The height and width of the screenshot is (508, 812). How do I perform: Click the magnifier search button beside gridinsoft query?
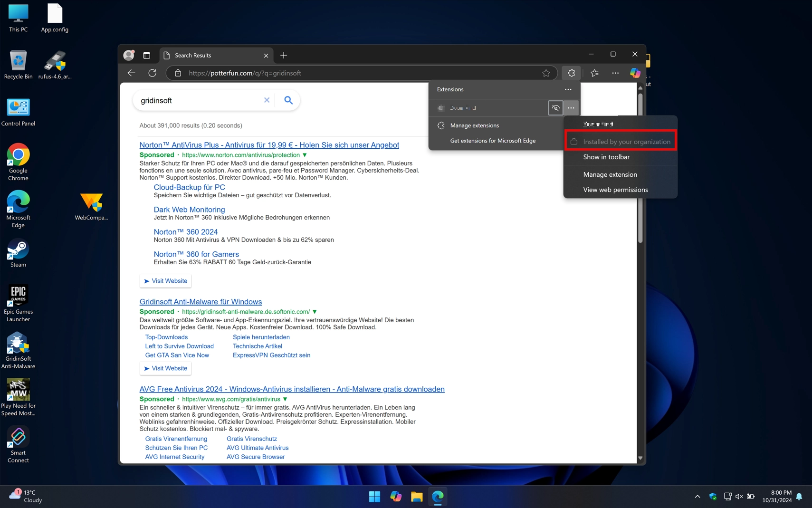click(288, 100)
